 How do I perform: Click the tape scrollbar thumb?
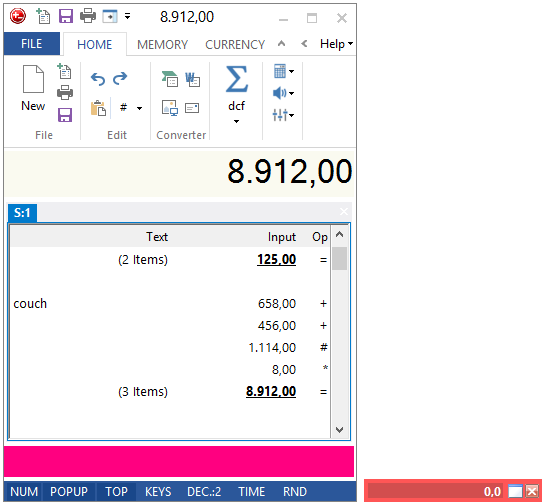(x=339, y=258)
